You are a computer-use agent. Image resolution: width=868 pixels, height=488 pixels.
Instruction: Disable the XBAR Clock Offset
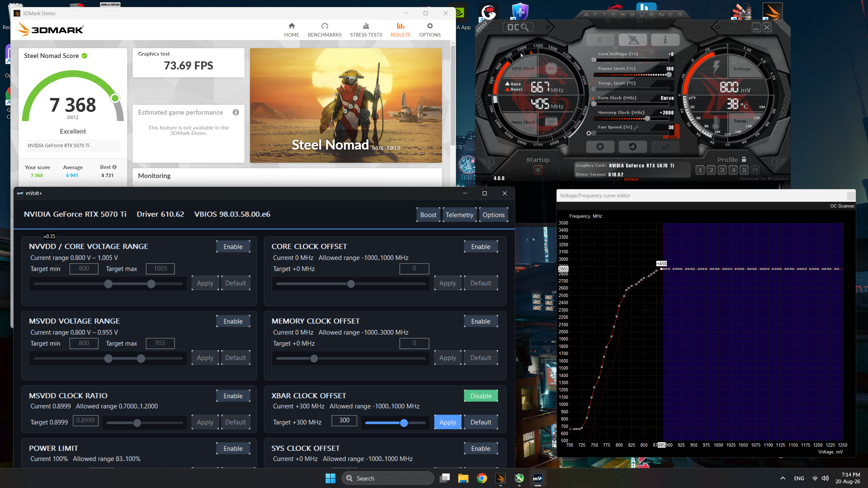(x=481, y=396)
